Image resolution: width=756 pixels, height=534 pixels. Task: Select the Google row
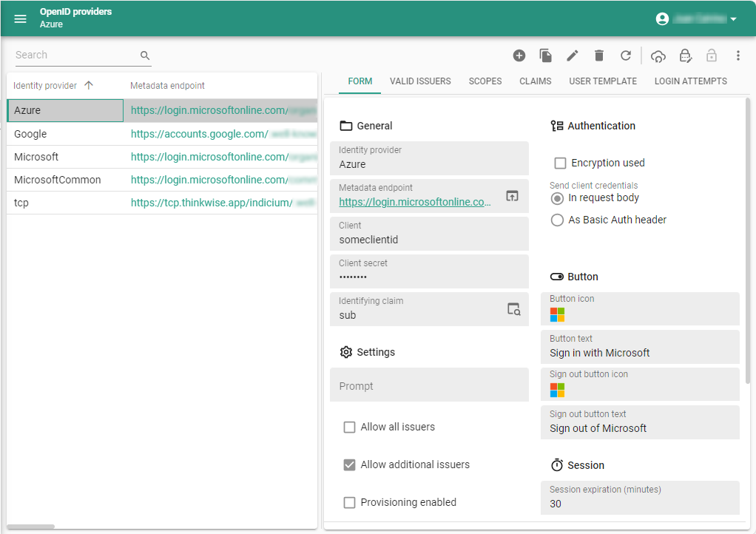[162, 134]
